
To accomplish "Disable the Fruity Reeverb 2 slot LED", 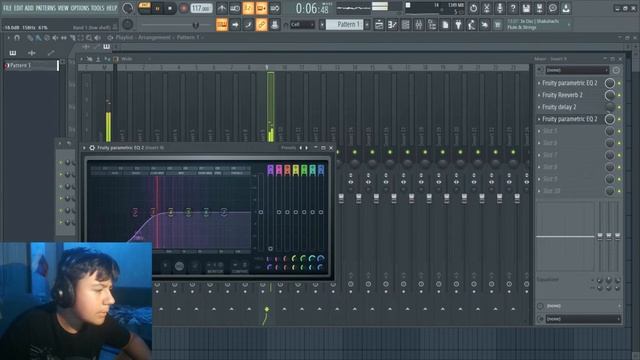I will 619,95.
